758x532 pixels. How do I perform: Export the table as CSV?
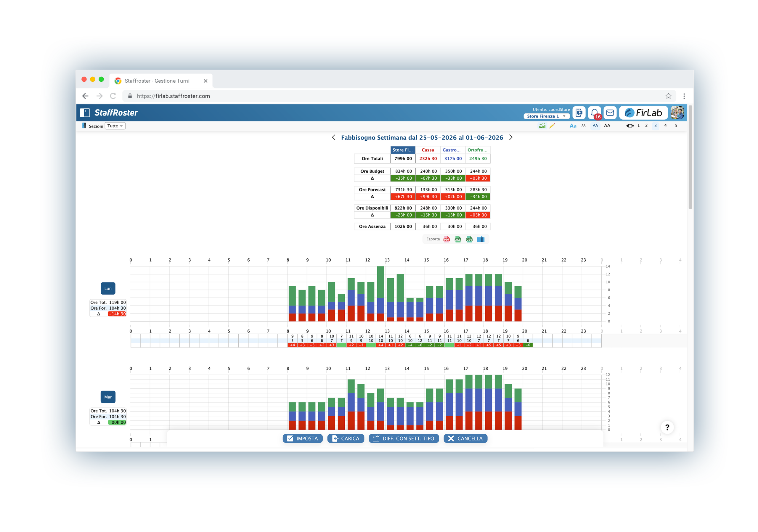469,239
